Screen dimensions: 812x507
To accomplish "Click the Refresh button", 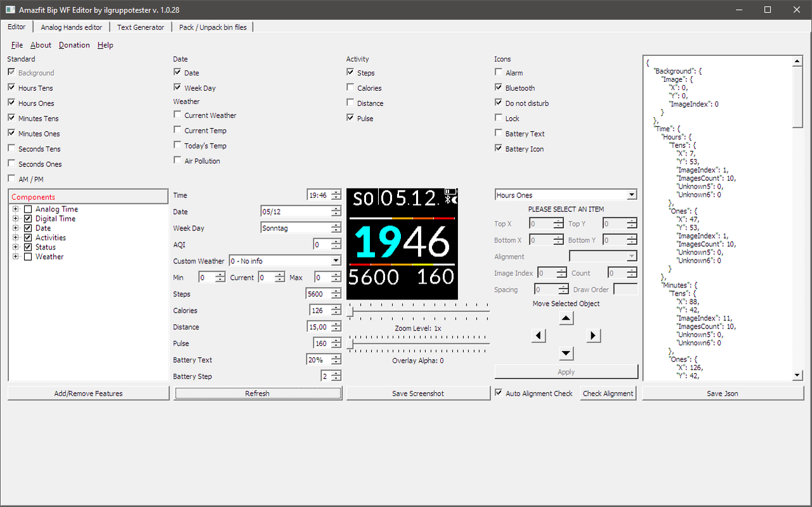I will pyautogui.click(x=258, y=393).
